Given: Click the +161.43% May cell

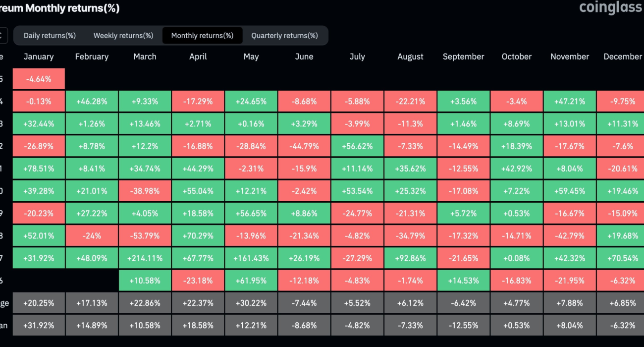Looking at the screenshot, I should pos(251,258).
